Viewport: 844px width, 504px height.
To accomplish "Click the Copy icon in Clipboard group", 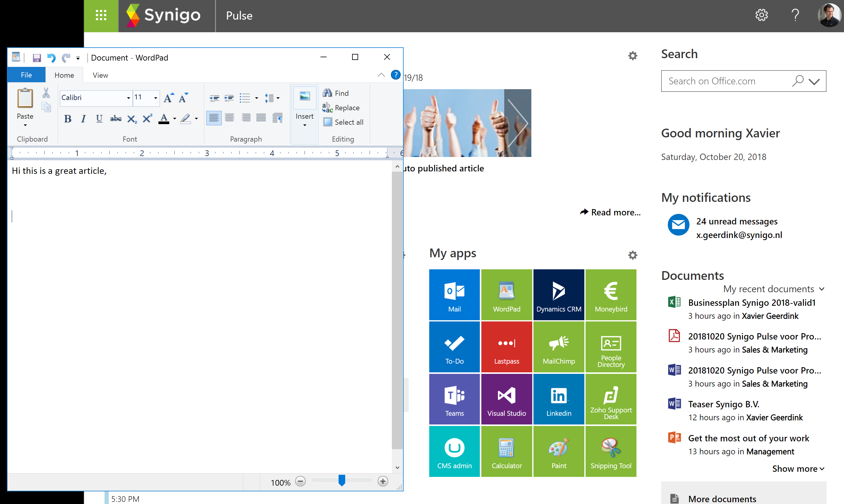I will 46,107.
